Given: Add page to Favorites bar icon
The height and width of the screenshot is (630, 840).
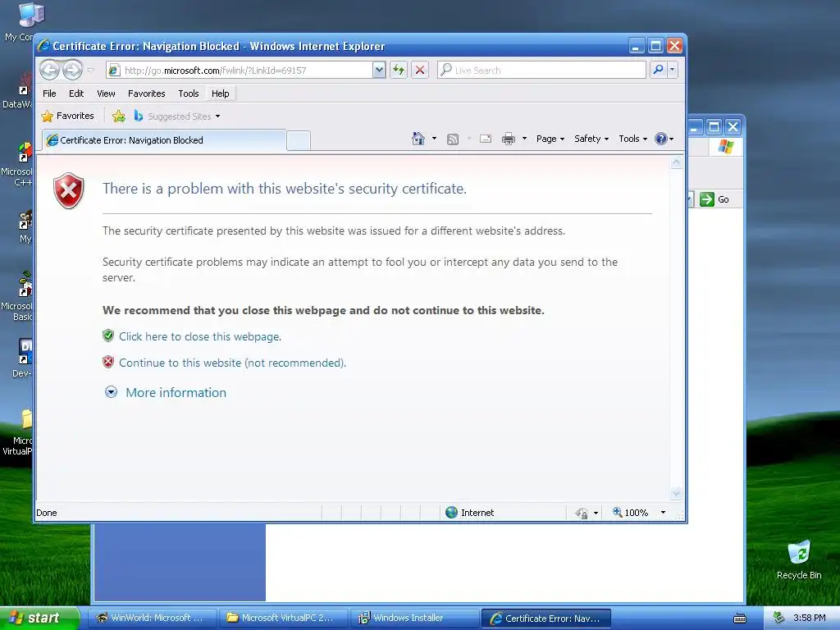Looking at the screenshot, I should point(118,116).
